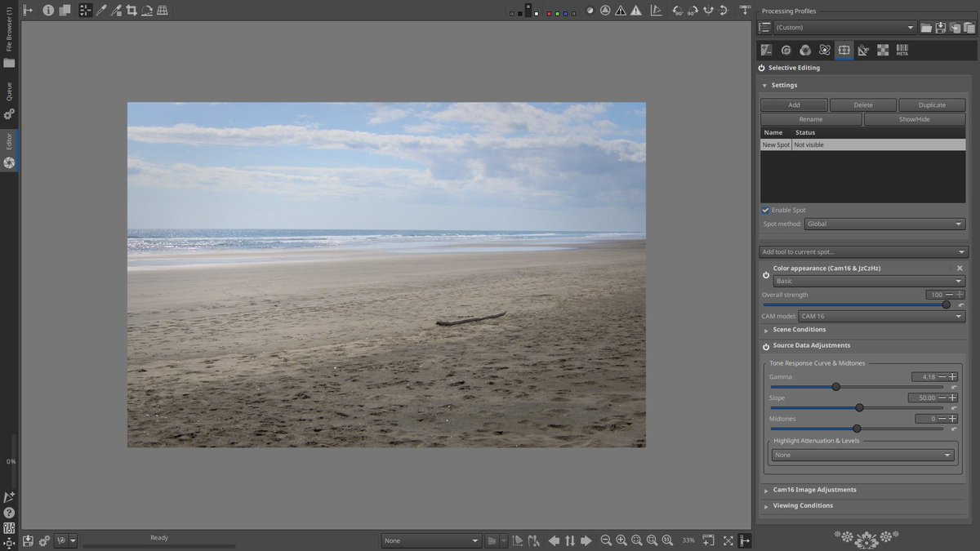Click the Add spot button
The width and height of the screenshot is (980, 551).
tap(794, 105)
